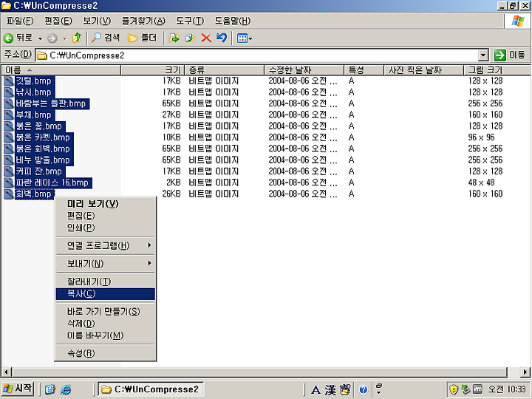532x399 pixels.
Task: Click the horizontal scrollbar right arrow
Action: click(x=525, y=372)
